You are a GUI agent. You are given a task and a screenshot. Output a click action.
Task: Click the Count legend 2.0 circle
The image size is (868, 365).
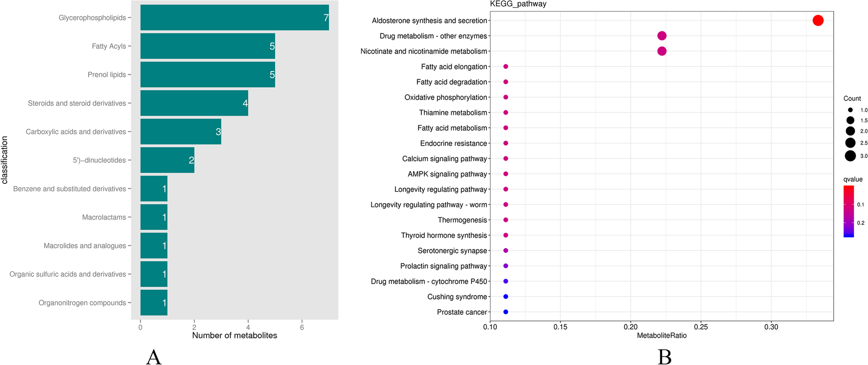850,131
